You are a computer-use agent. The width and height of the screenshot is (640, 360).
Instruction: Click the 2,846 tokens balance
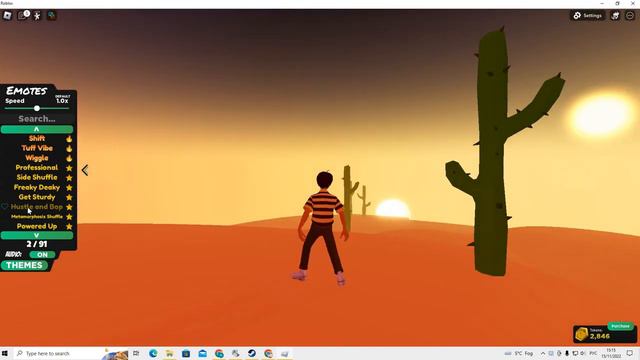(600, 336)
